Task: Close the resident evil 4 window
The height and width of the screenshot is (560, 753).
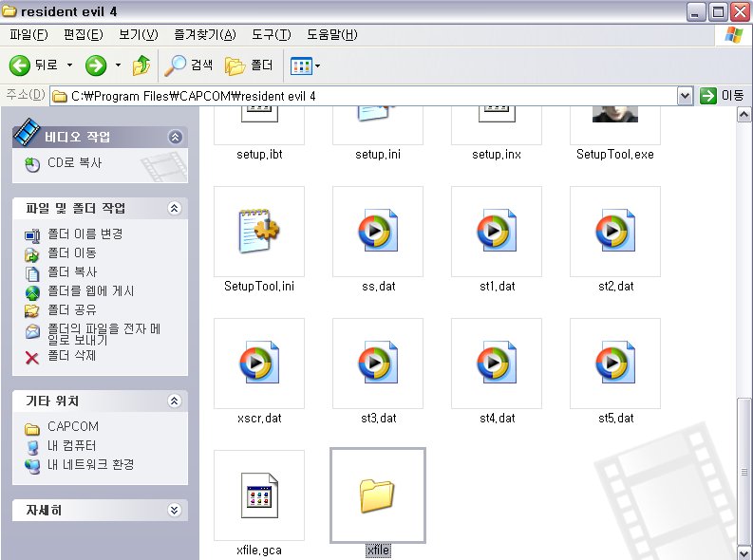Action: (741, 11)
